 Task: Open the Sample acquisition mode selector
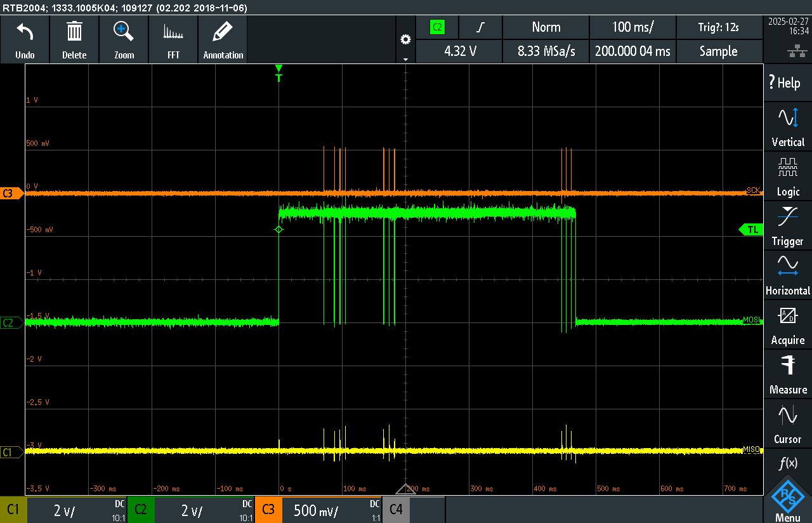pyautogui.click(x=719, y=51)
